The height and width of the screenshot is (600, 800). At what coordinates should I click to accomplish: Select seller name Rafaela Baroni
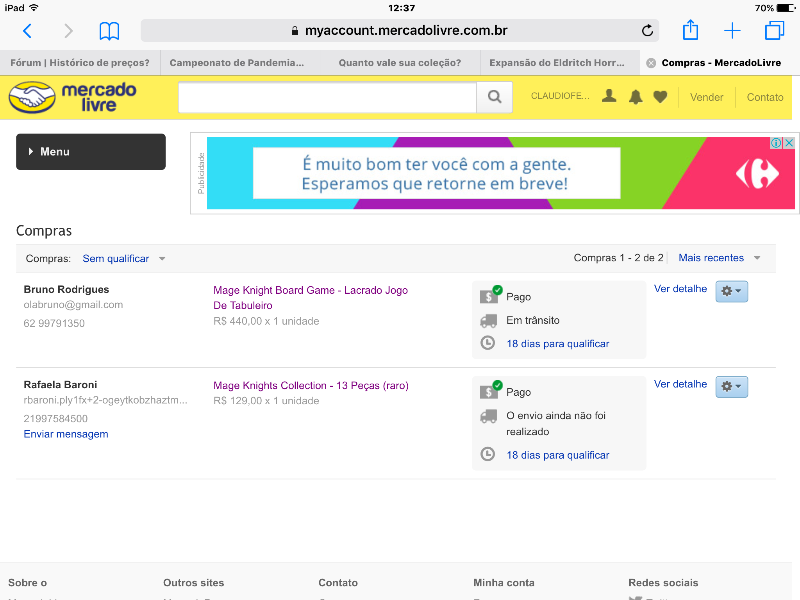pos(60,385)
